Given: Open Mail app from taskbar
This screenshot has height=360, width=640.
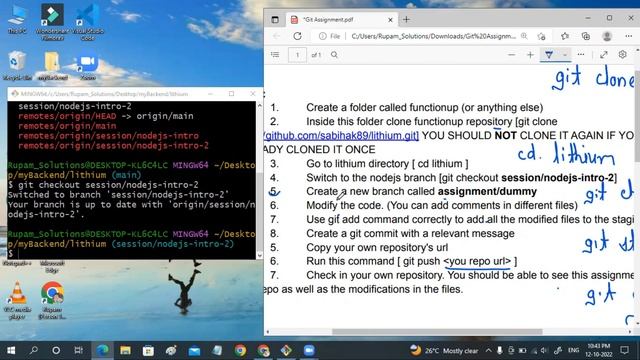Looking at the screenshot, I should click(x=194, y=350).
